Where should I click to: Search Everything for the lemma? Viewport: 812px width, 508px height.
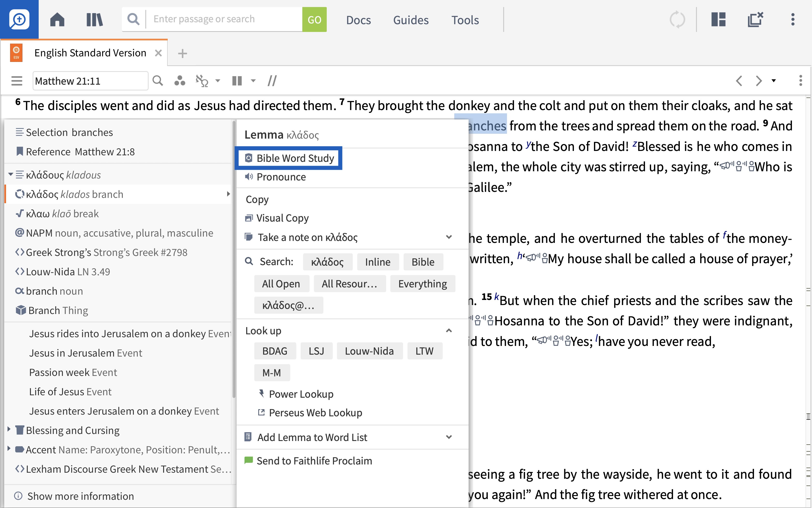click(422, 284)
